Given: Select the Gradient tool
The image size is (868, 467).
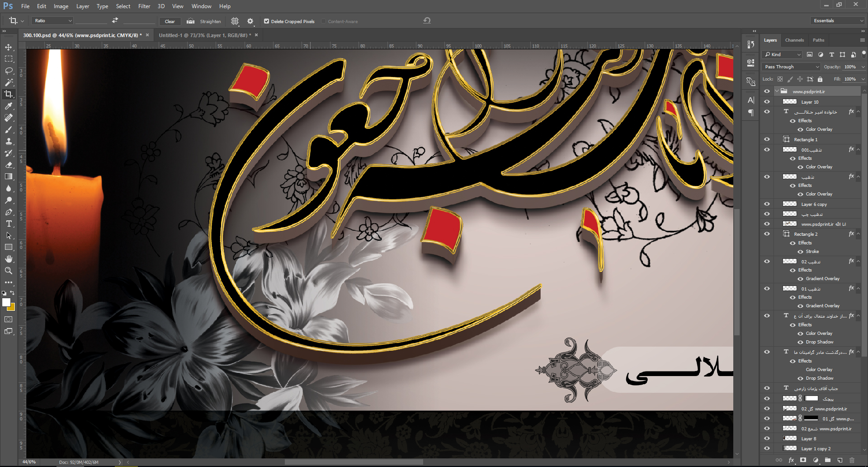Looking at the screenshot, I should [x=9, y=176].
